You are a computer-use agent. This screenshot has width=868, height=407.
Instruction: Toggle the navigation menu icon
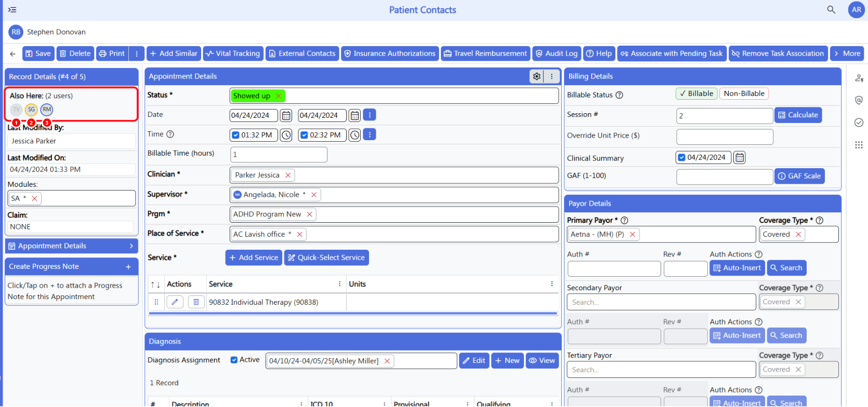[x=12, y=9]
